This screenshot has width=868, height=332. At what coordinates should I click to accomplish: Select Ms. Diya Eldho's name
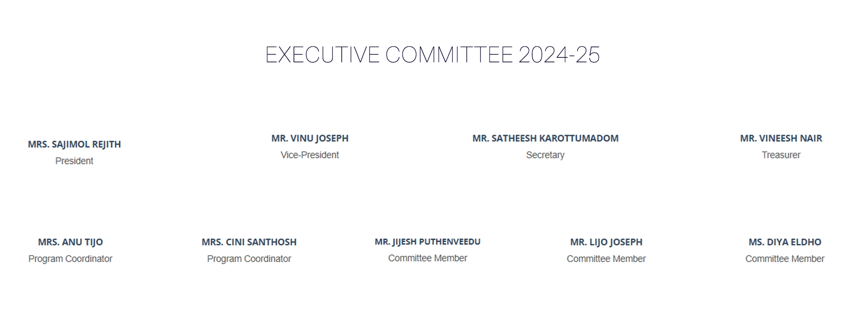pyautogui.click(x=784, y=242)
